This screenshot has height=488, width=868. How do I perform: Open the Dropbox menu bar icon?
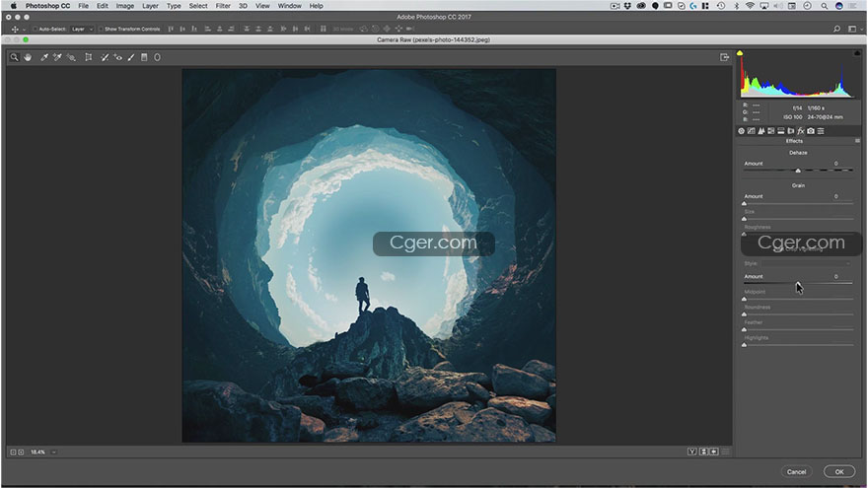pyautogui.click(x=627, y=6)
